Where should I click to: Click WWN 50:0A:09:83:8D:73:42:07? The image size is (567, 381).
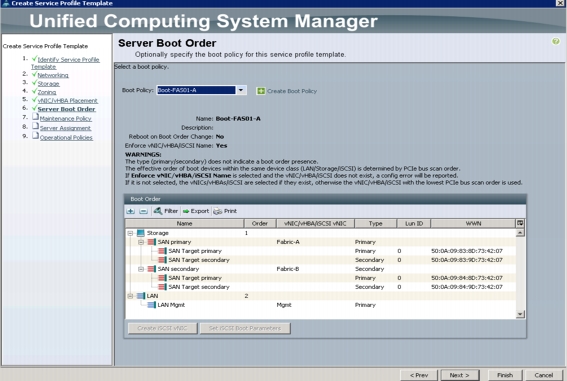pyautogui.click(x=466, y=251)
